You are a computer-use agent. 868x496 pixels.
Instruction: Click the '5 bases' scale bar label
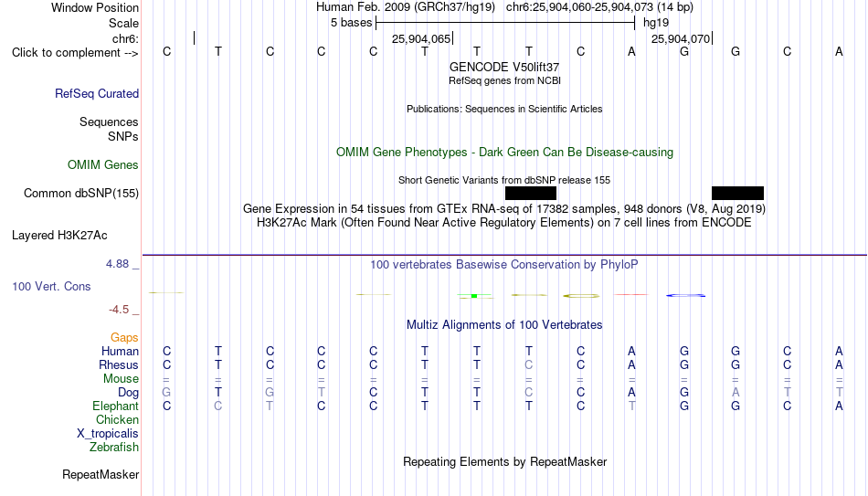pyautogui.click(x=352, y=23)
